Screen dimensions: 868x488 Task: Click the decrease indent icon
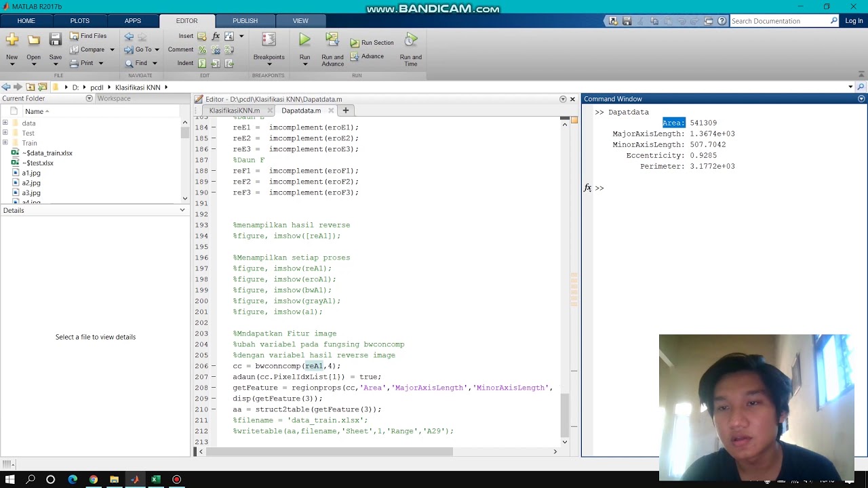(229, 63)
